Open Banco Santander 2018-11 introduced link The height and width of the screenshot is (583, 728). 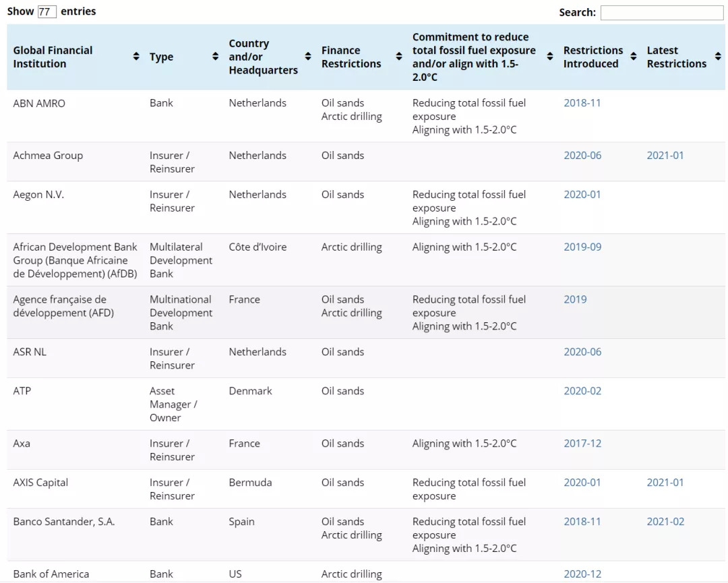click(x=582, y=521)
